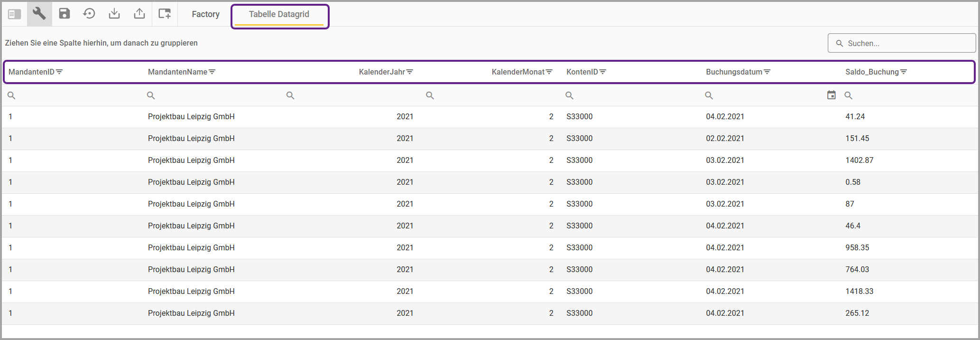The image size is (980, 340).
Task: Click the restore history icon
Action: [x=89, y=14]
